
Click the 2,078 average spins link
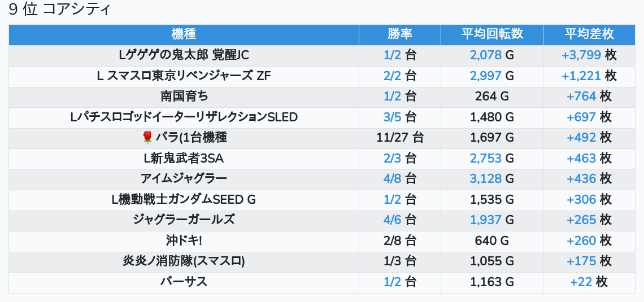(x=486, y=55)
